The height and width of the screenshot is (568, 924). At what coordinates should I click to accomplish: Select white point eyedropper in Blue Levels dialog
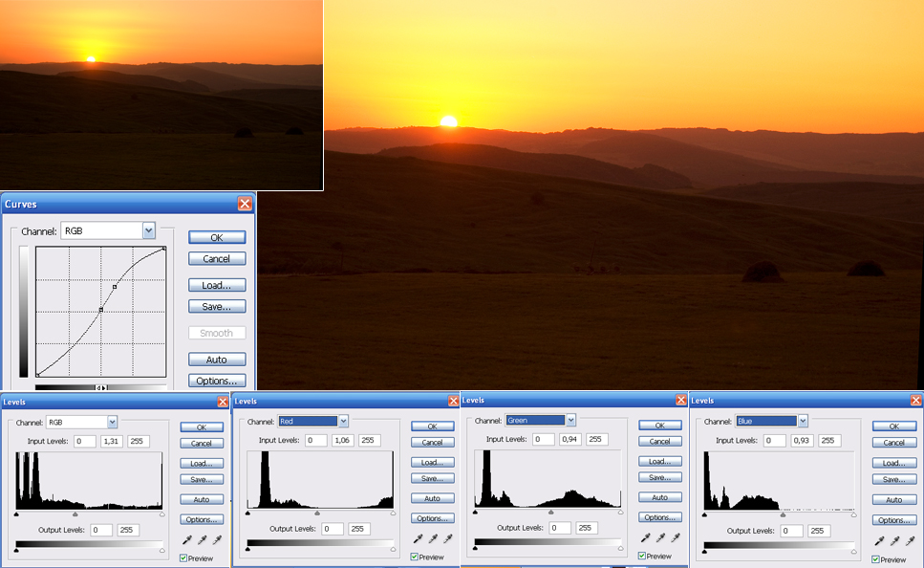point(910,541)
